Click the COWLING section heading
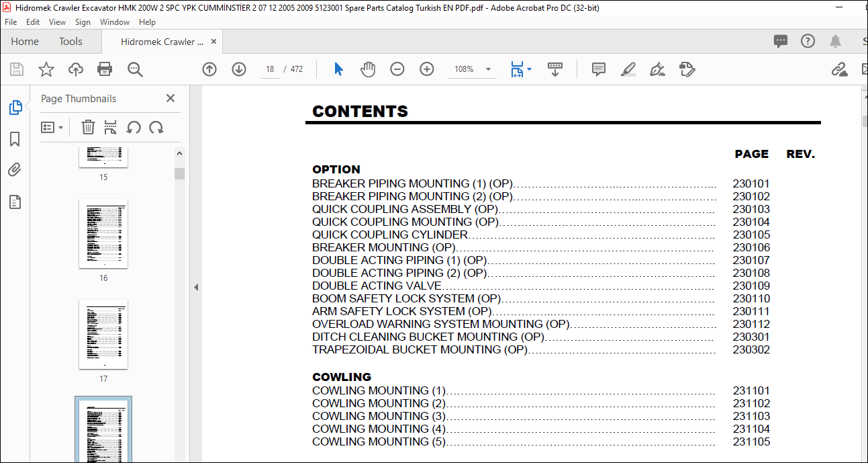The image size is (868, 463). [342, 377]
